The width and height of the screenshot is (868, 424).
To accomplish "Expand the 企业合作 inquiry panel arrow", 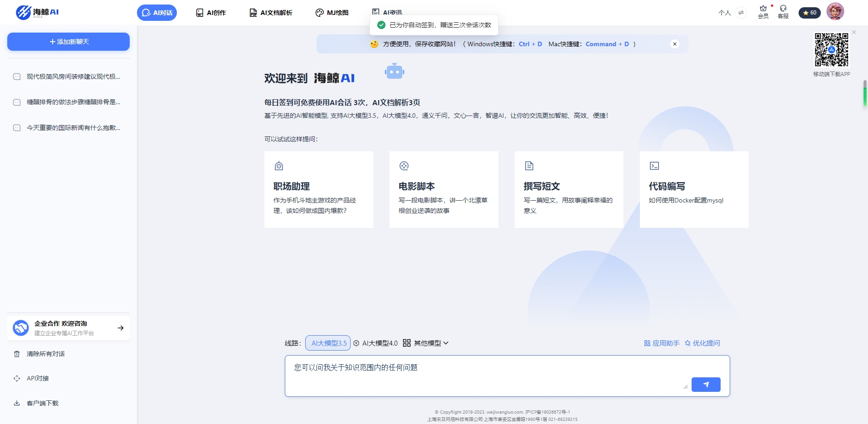I will tap(120, 328).
